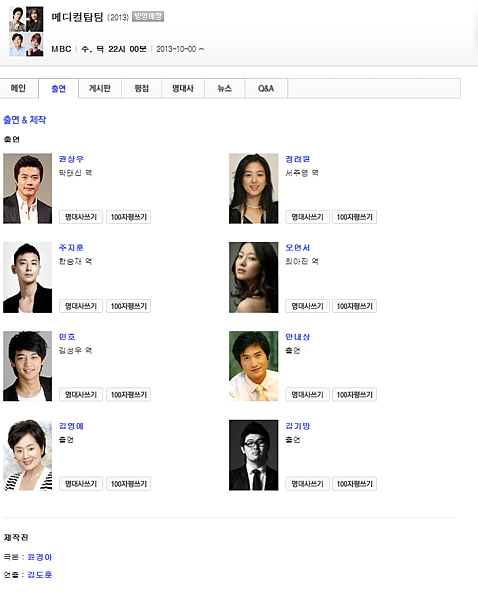
Task: Go to the 명대사 tab
Action: [183, 88]
